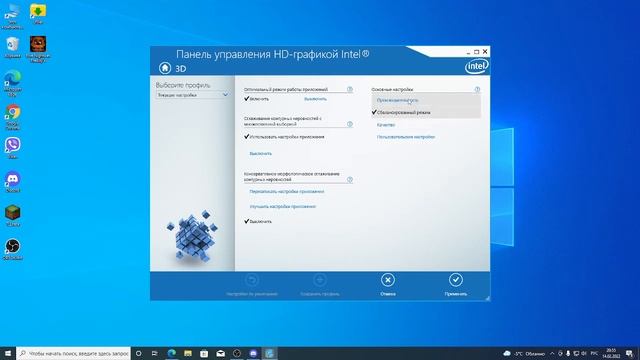
Task: Select Качество basic setting
Action: pos(386,125)
